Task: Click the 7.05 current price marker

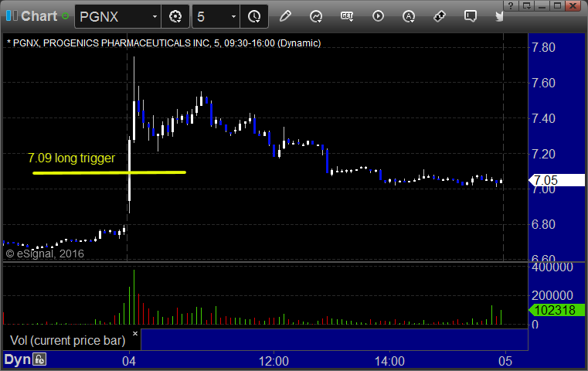Action: (x=556, y=180)
